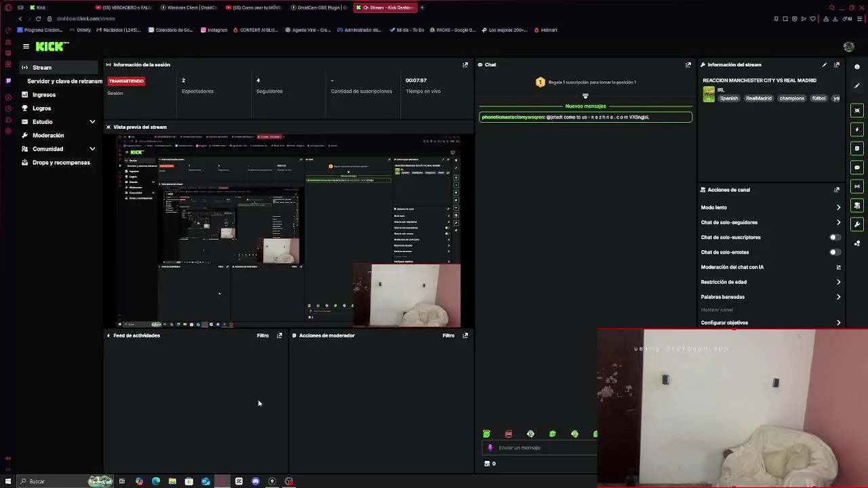868x488 pixels.
Task: Toggle Chat de solo-suscriptores switch
Action: tap(835, 237)
